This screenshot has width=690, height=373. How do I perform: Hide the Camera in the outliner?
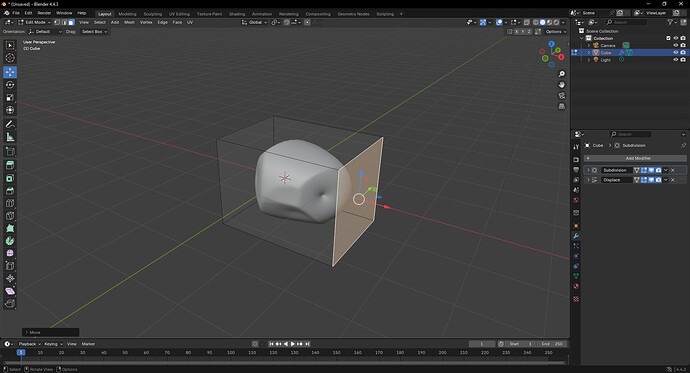pyautogui.click(x=675, y=45)
